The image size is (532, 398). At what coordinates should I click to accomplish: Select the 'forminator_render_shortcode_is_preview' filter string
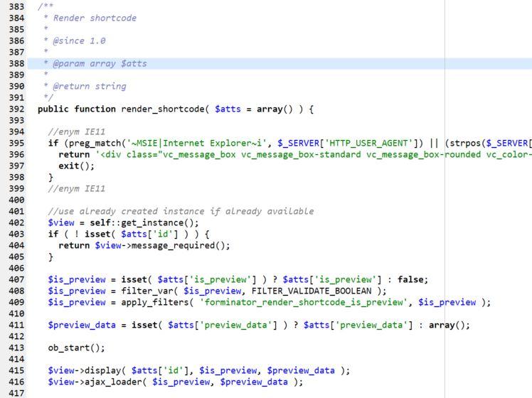click(x=303, y=302)
